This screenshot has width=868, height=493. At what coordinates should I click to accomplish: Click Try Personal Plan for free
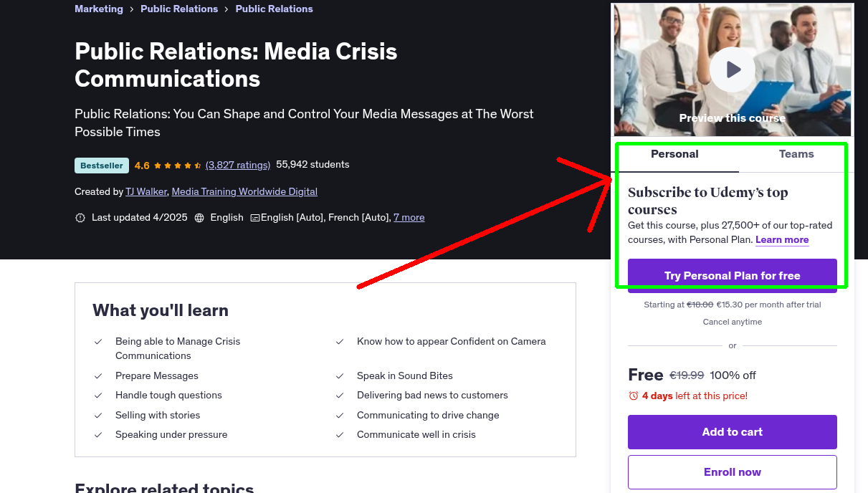tap(733, 276)
